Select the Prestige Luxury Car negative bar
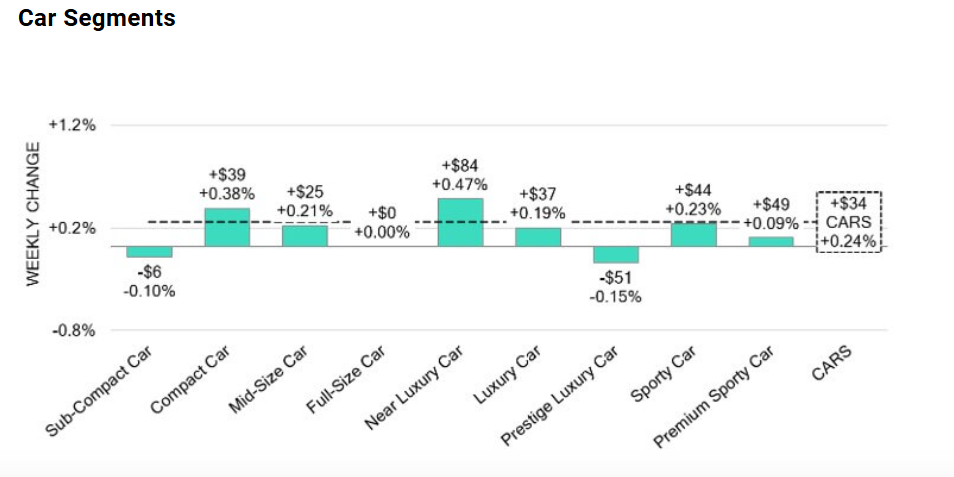 616,255
